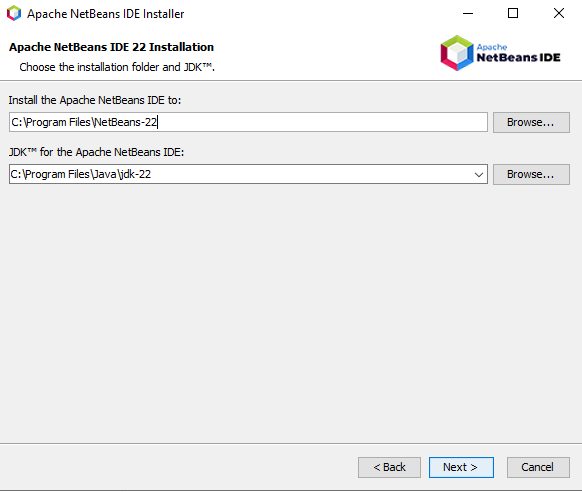Viewport: 582px width, 492px height.
Task: Cancel the installation
Action: (538, 468)
